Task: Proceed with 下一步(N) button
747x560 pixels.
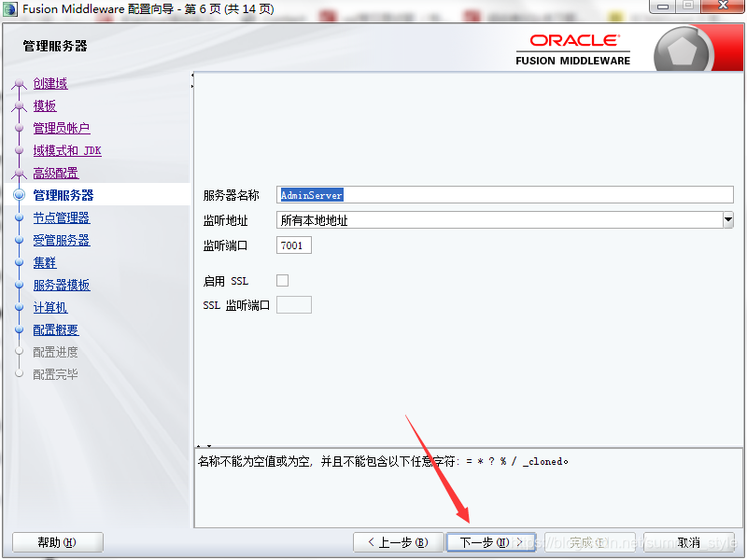Action: pos(491,542)
